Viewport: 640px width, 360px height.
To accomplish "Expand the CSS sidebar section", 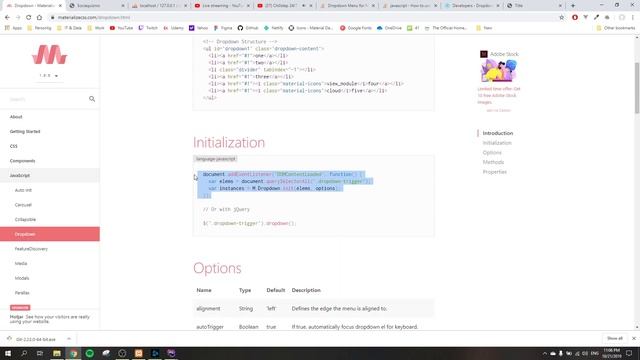I will [x=50, y=146].
